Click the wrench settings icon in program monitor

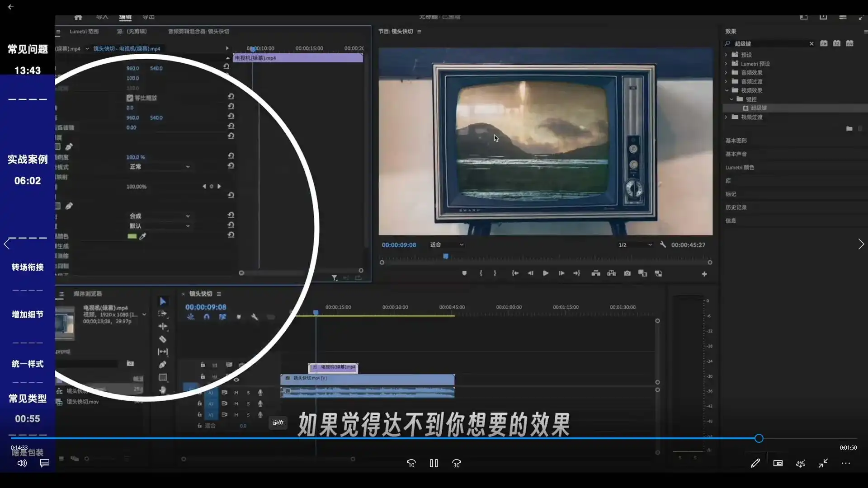[x=663, y=244]
